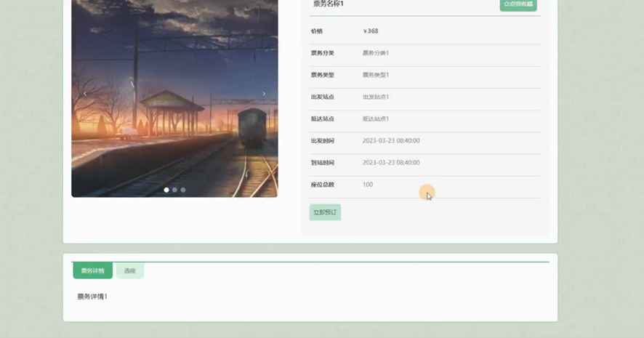
Task: Click the train station carousel image
Action: pyautogui.click(x=174, y=99)
